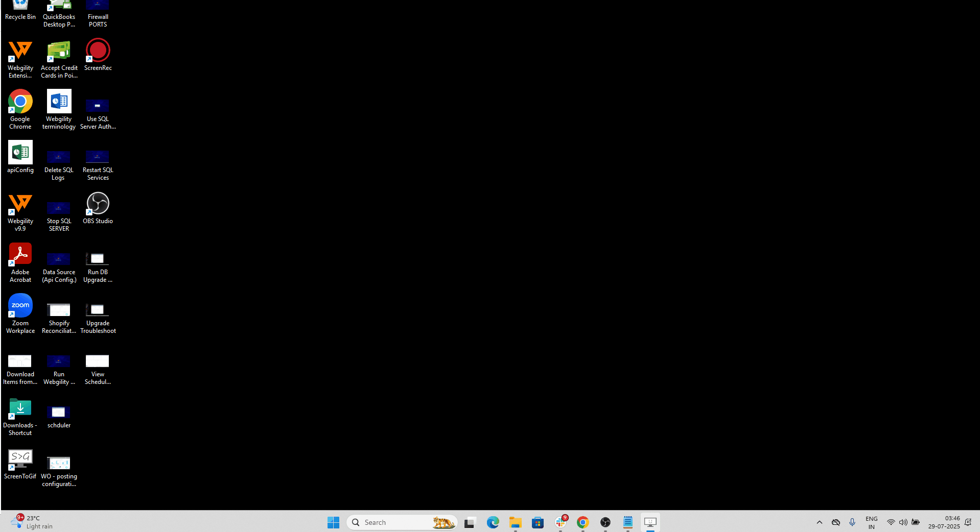Open the clock showing 03:46

point(944,522)
